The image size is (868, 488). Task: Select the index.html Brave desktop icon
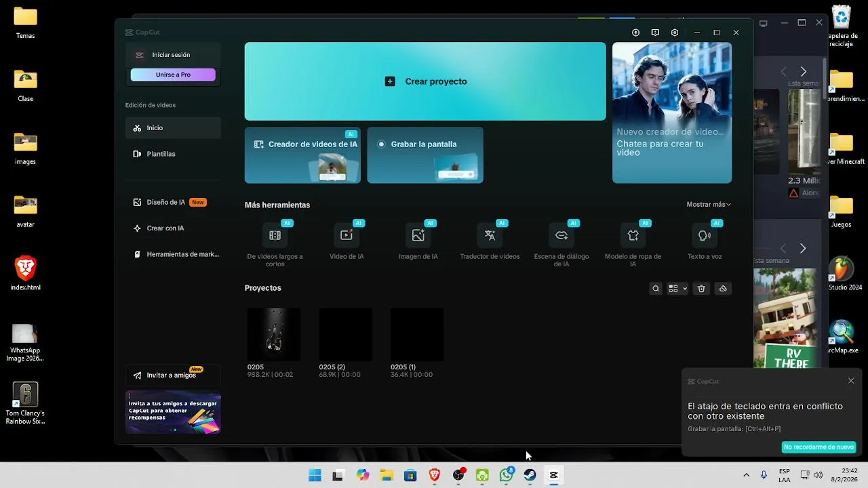[x=25, y=274]
